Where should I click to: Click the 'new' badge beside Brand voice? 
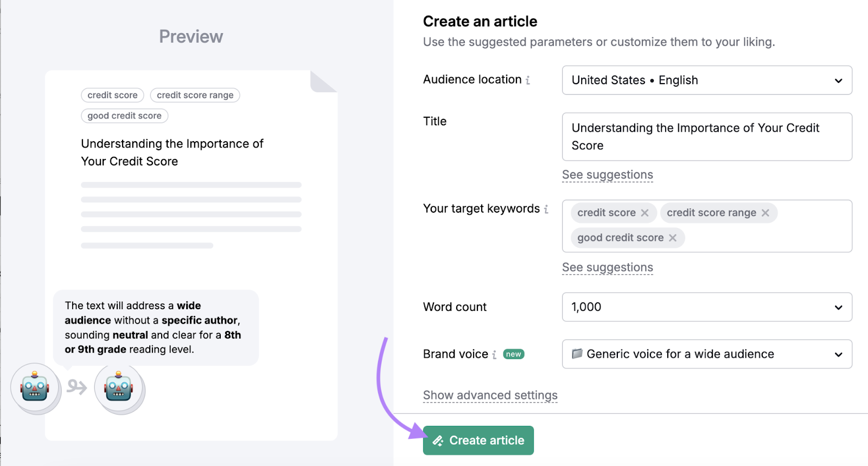click(513, 354)
